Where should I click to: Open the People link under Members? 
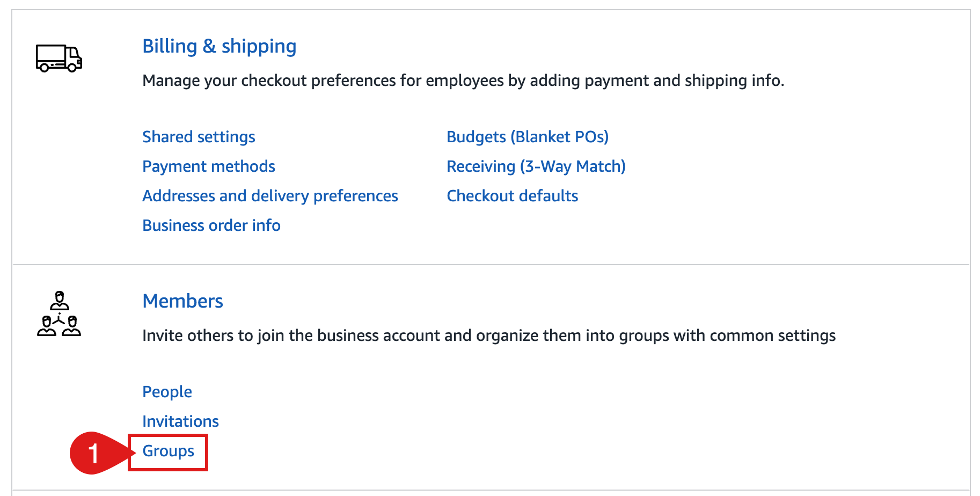[x=167, y=392]
